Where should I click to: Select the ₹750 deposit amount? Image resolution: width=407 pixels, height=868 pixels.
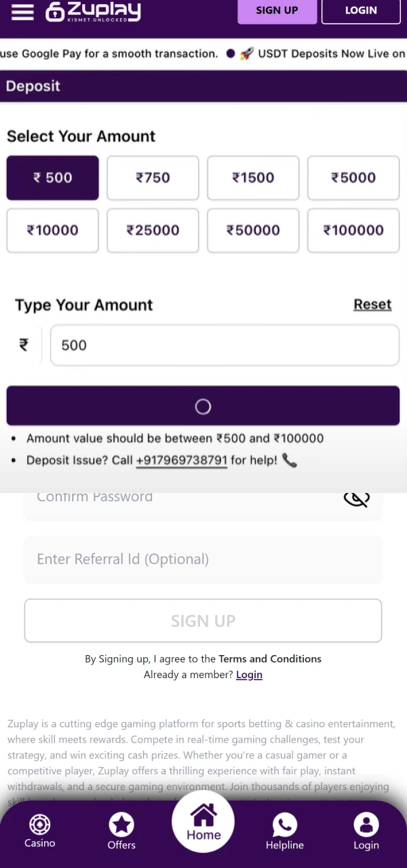pos(153,178)
